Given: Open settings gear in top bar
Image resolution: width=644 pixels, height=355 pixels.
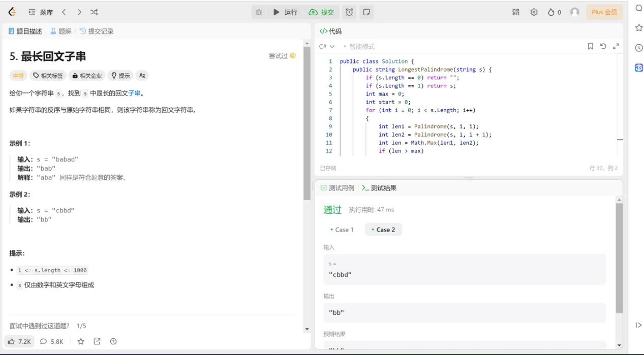Looking at the screenshot, I should [x=534, y=12].
